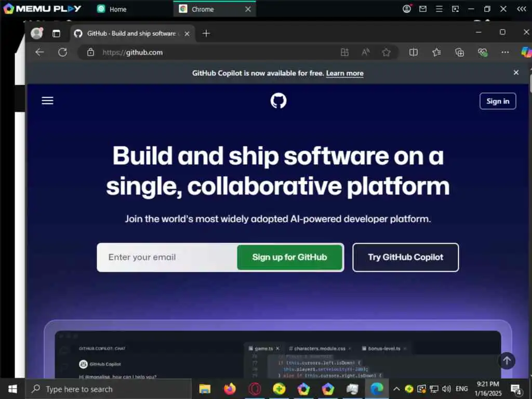Open the Learn more link in banner
This screenshot has height=399, width=532.
pyautogui.click(x=345, y=73)
